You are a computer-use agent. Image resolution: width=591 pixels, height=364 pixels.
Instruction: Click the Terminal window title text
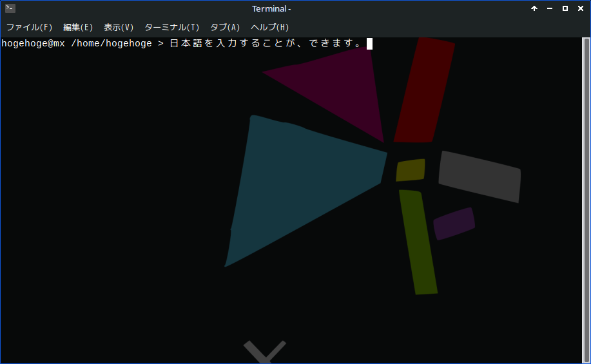click(x=271, y=8)
